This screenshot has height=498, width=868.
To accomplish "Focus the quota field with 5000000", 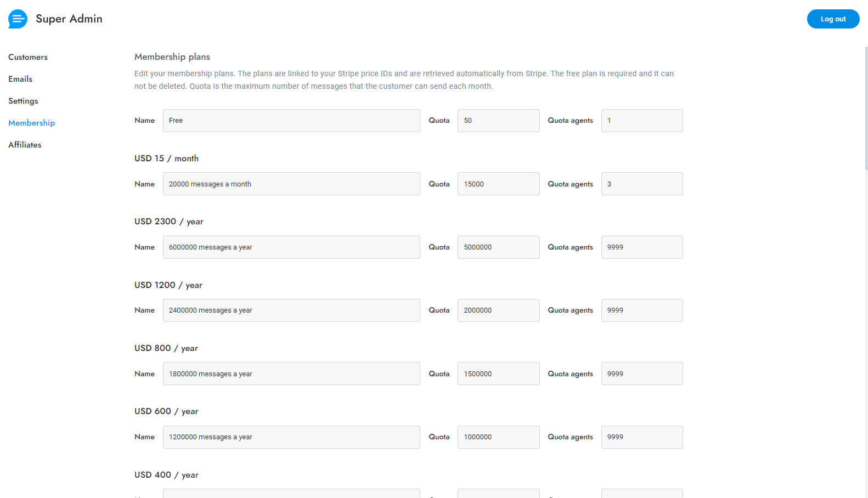I will tap(498, 247).
